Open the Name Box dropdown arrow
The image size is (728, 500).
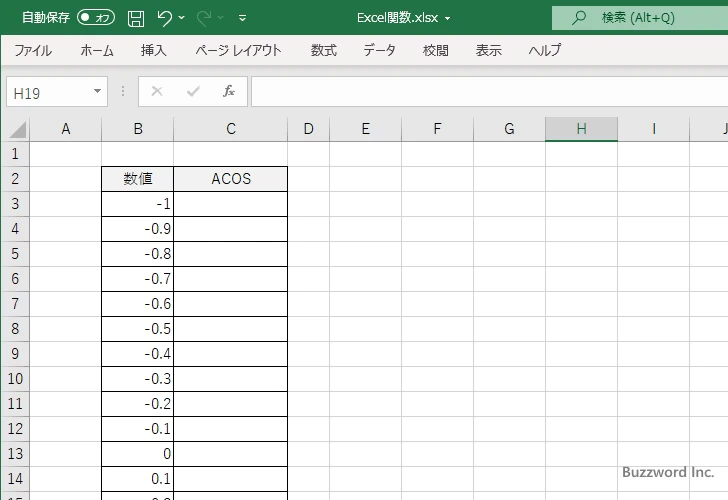97,92
